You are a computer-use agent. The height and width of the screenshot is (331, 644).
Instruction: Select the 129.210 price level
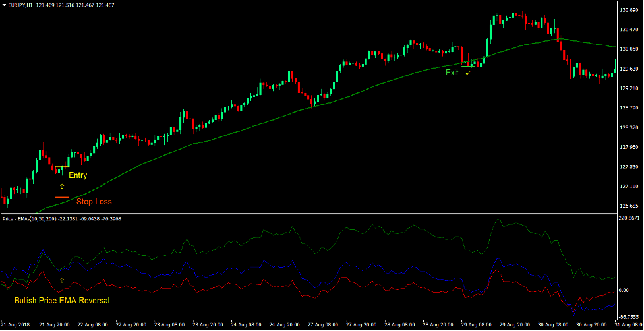pos(628,88)
